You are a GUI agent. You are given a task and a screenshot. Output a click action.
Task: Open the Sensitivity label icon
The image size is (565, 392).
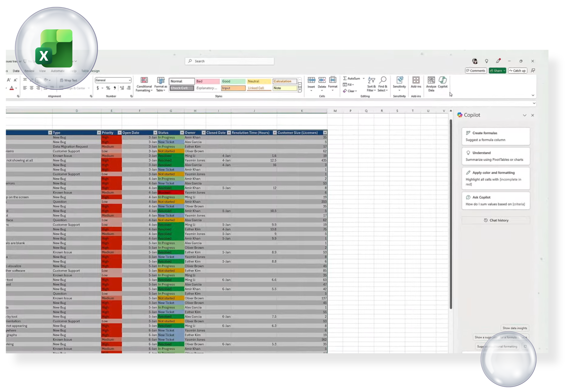point(399,80)
